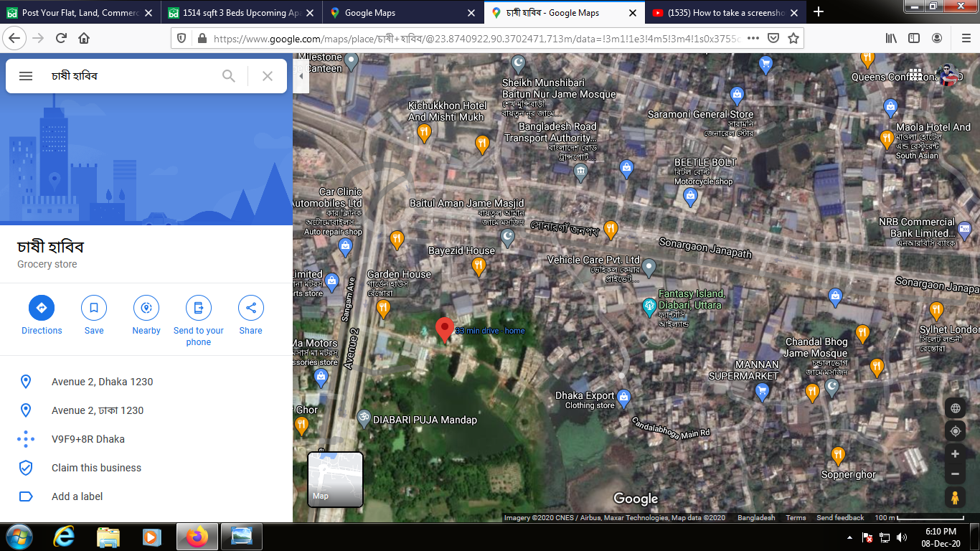Screen dimensions: 980x551
Task: Click the red place pin marker
Action: [x=444, y=330]
